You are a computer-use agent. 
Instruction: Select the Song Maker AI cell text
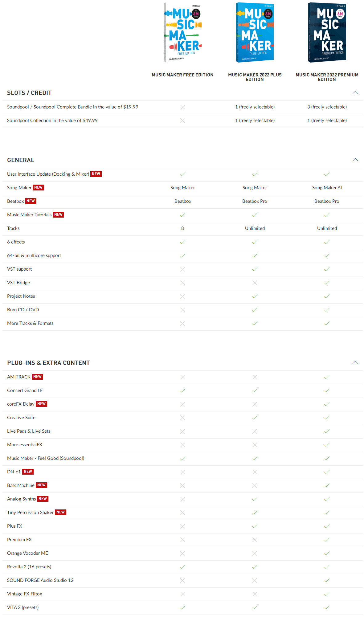(x=327, y=188)
